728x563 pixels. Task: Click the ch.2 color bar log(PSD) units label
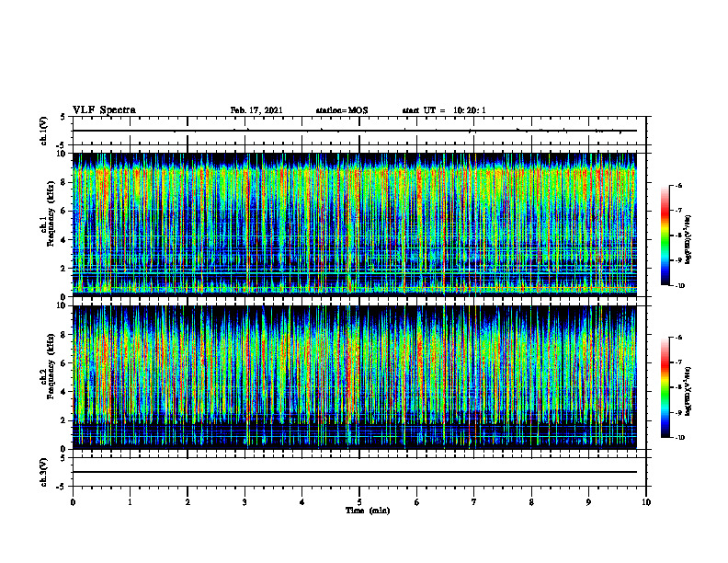coord(689,392)
